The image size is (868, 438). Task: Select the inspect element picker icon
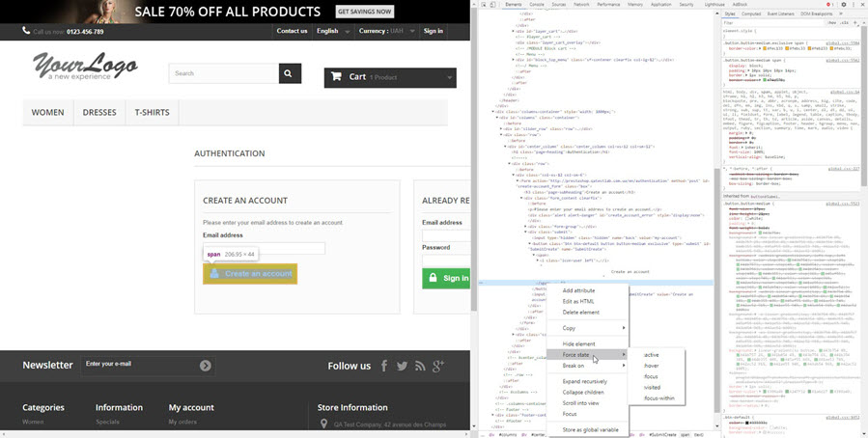484,5
